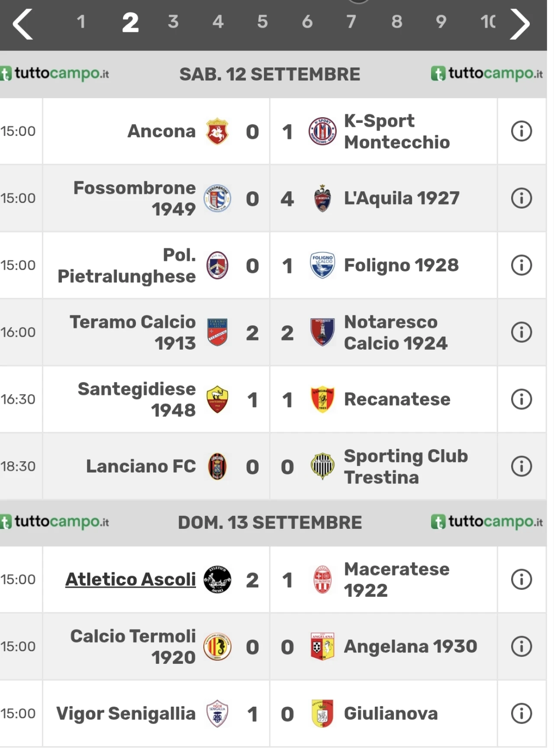Viewport: 554px width, 756px height.
Task: Advance matchdays with right chevron arrow
Action: (519, 24)
